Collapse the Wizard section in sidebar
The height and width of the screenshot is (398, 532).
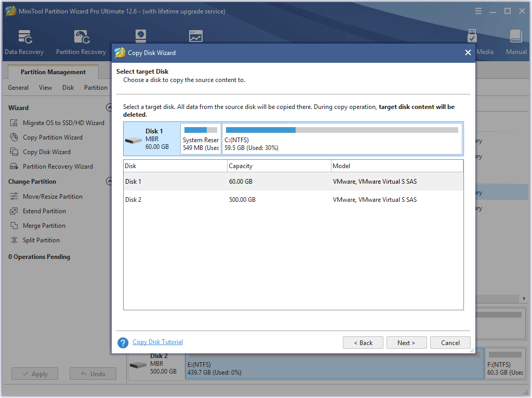pyautogui.click(x=109, y=107)
